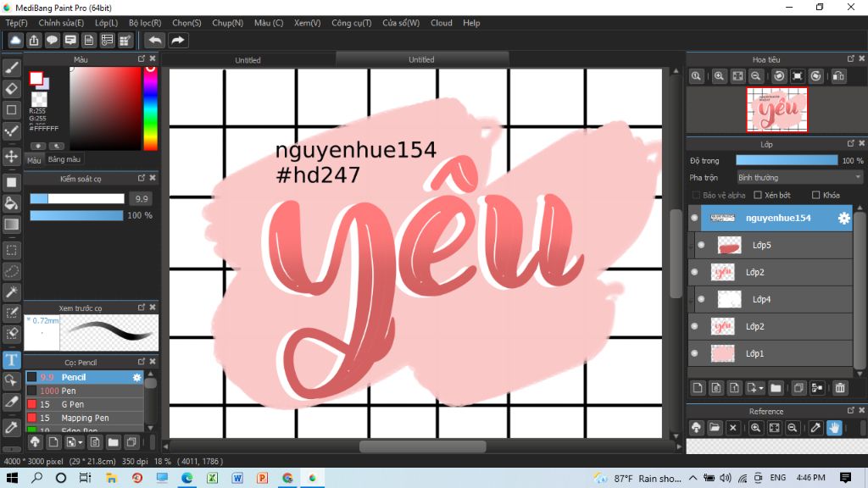
Task: Open the add-layer dropdown arrow in the layer panel
Action: tap(761, 388)
